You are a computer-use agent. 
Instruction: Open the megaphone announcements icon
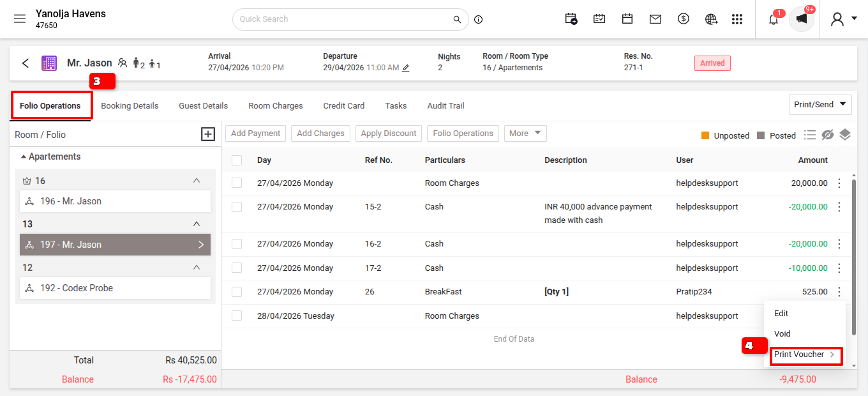pyautogui.click(x=802, y=19)
